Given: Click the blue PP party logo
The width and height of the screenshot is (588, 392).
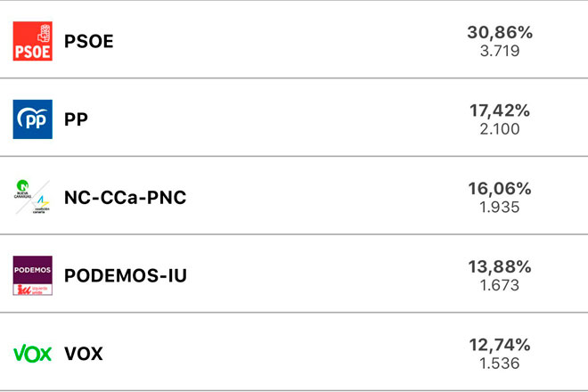Looking at the screenshot, I should tap(33, 119).
